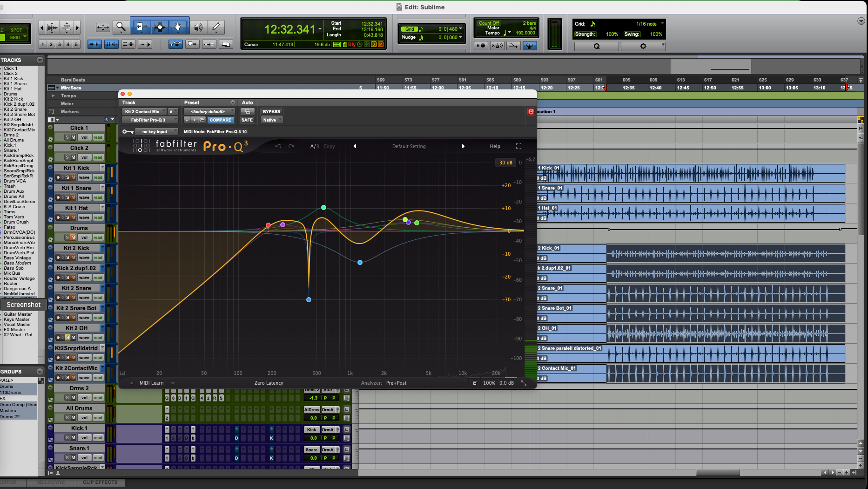The height and width of the screenshot is (489, 868).
Task: Toggle Pro-Q 3 full screen icon
Action: [518, 146]
